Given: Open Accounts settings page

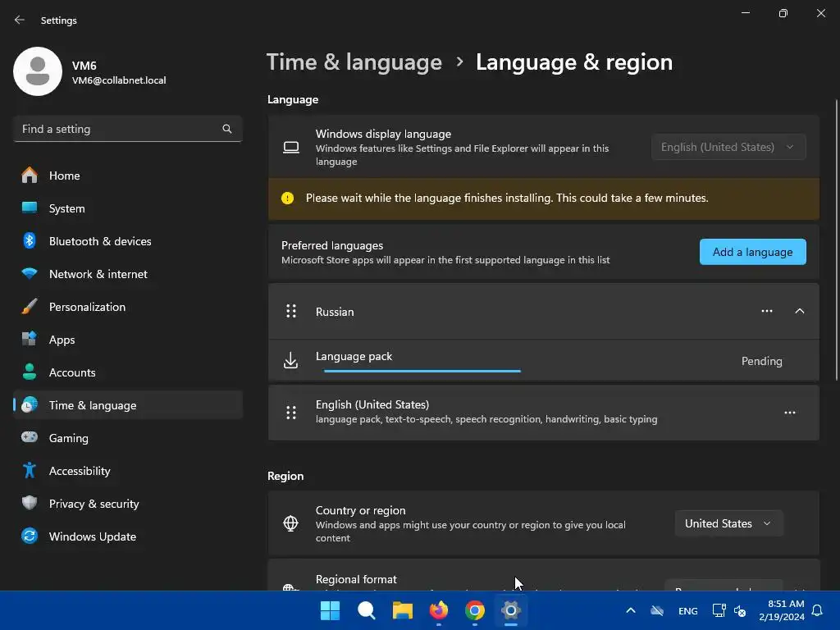Looking at the screenshot, I should (x=127, y=372).
